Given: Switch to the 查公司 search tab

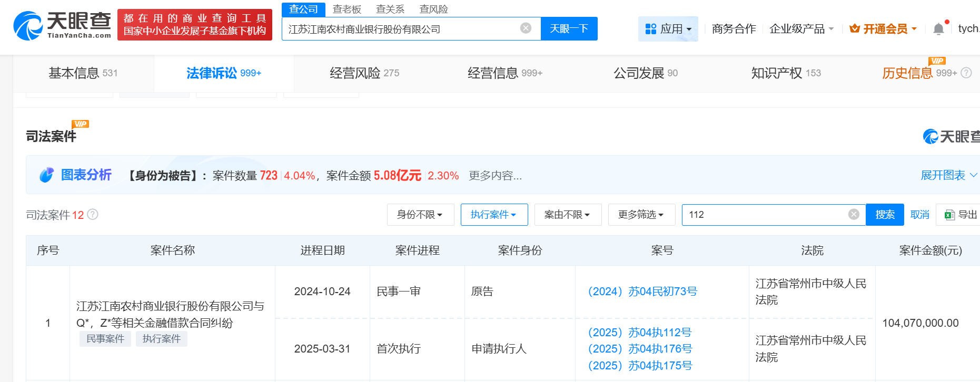Looking at the screenshot, I should coord(303,9).
